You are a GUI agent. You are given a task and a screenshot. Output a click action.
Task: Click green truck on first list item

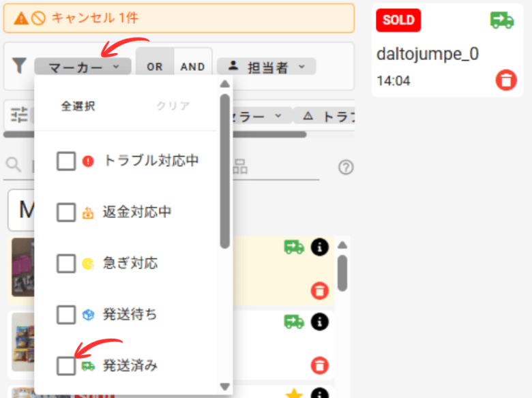(294, 247)
